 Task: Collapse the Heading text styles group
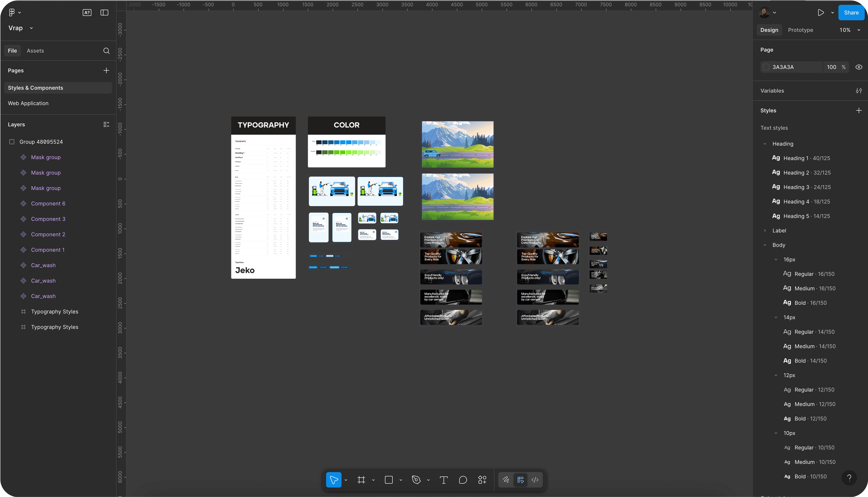point(765,144)
